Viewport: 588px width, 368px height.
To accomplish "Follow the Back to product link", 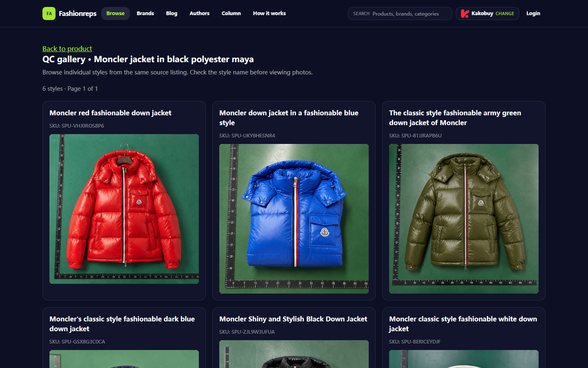I will point(67,49).
